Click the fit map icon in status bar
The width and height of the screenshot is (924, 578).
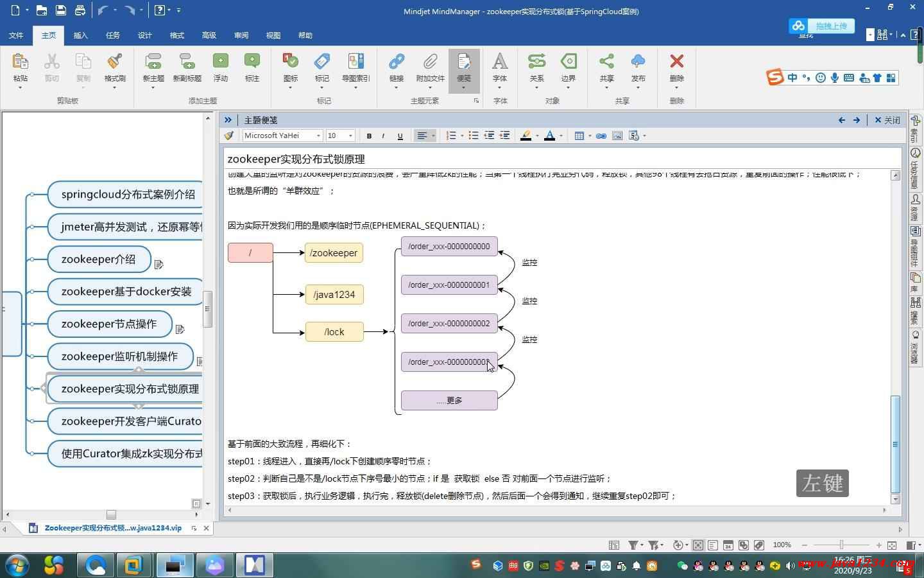pos(892,545)
